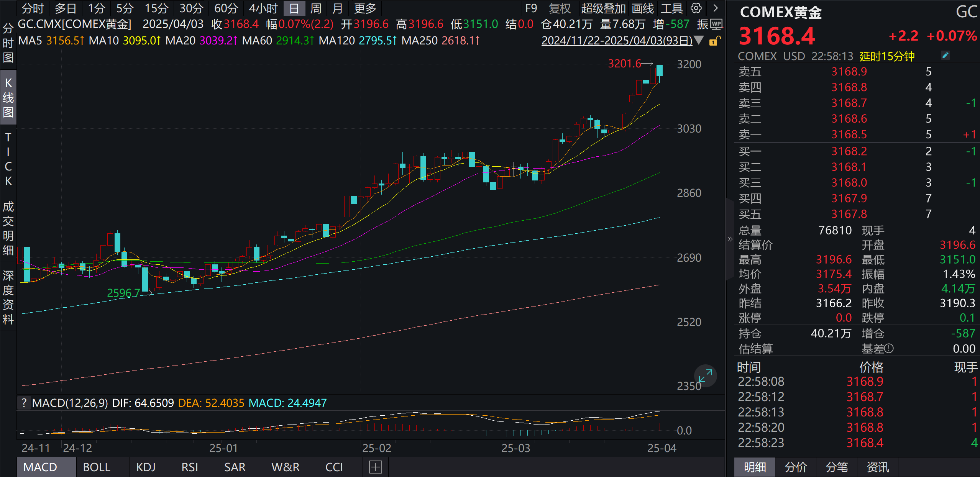Viewport: 980px width, 477px height.
Task: Click the right-arrow chevron in top toolbar
Action: (x=715, y=8)
